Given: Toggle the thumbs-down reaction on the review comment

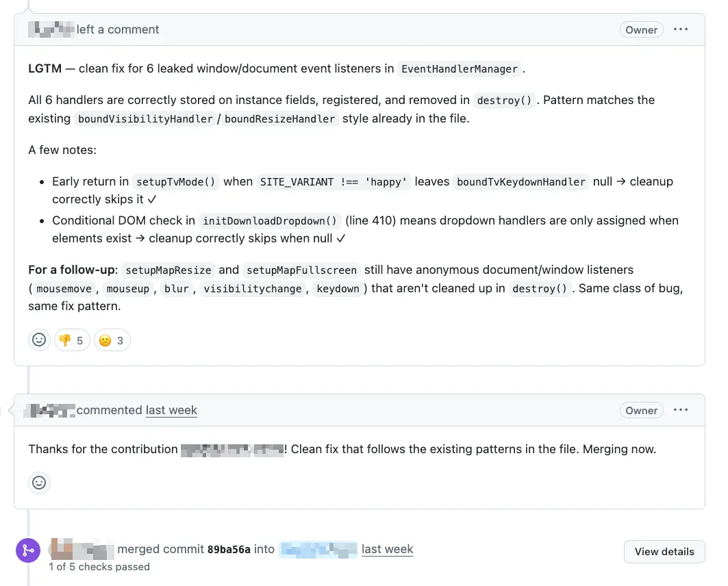Looking at the screenshot, I should point(72,340).
